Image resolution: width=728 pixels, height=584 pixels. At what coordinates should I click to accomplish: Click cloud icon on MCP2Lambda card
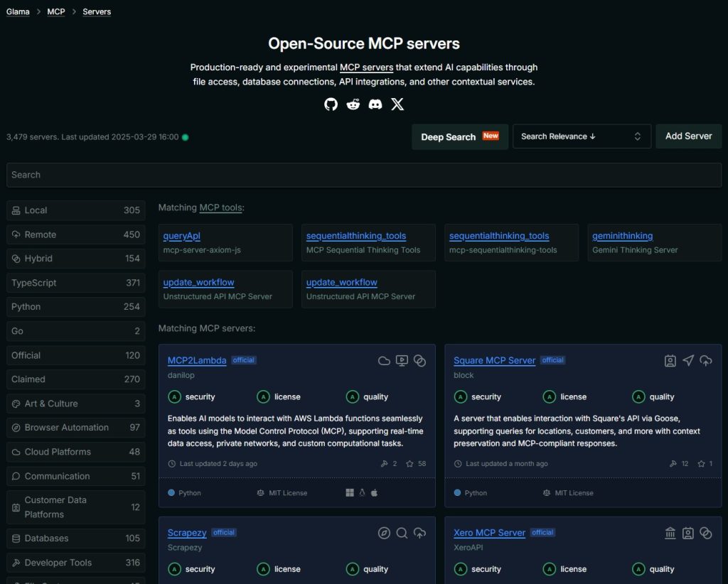[x=384, y=361]
